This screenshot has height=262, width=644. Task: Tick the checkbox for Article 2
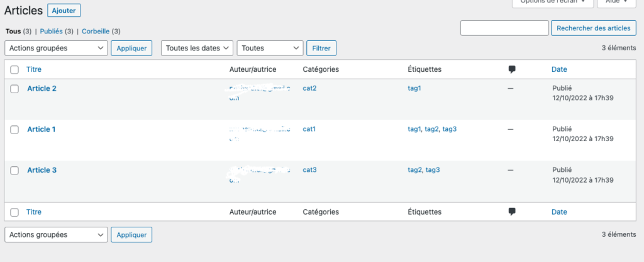tap(14, 89)
